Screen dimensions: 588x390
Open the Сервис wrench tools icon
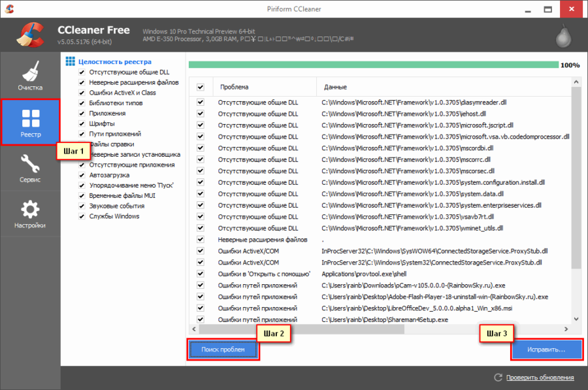[30, 164]
